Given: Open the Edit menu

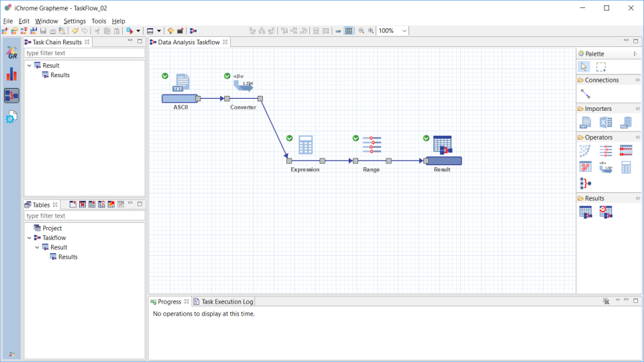Looking at the screenshot, I should point(24,21).
